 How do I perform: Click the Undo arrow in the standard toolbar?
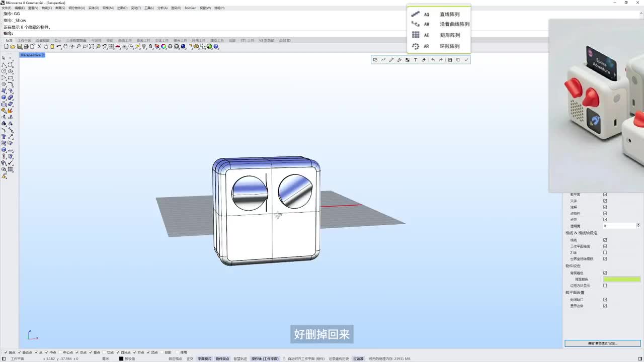coord(59,46)
